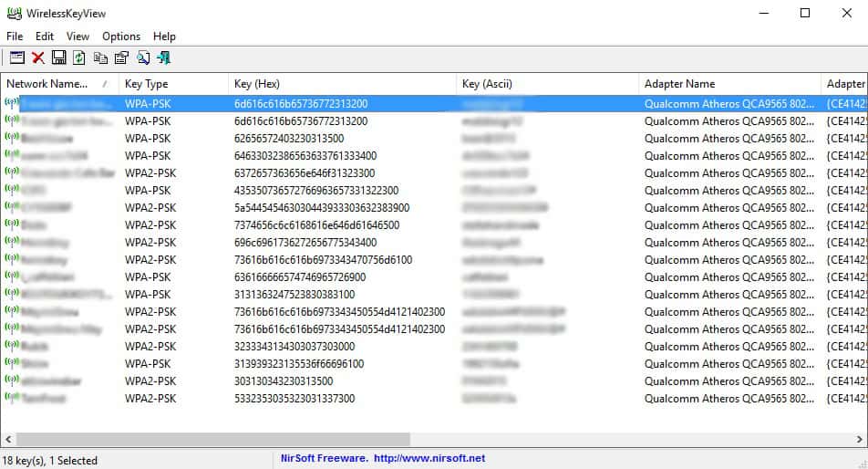Click the NirSoft Freeware status bar text
The width and height of the screenshot is (868, 469).
[x=324, y=458]
